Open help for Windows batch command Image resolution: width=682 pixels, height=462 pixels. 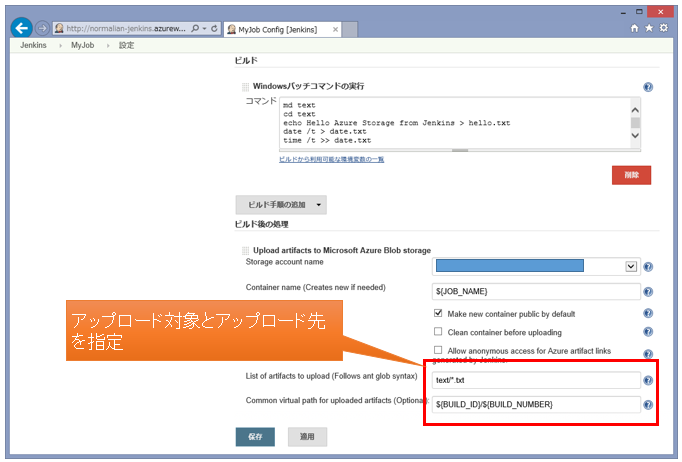(648, 87)
